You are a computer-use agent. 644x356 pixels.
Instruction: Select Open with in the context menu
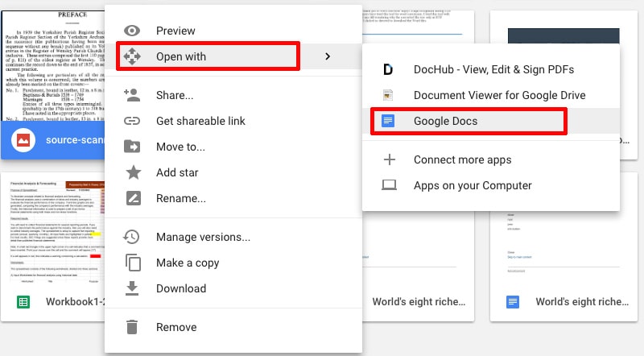point(233,56)
